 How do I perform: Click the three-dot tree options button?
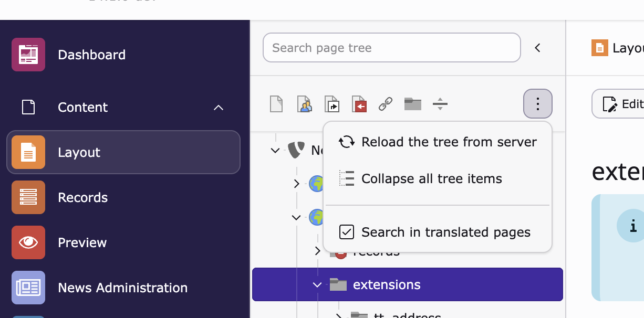point(537,104)
